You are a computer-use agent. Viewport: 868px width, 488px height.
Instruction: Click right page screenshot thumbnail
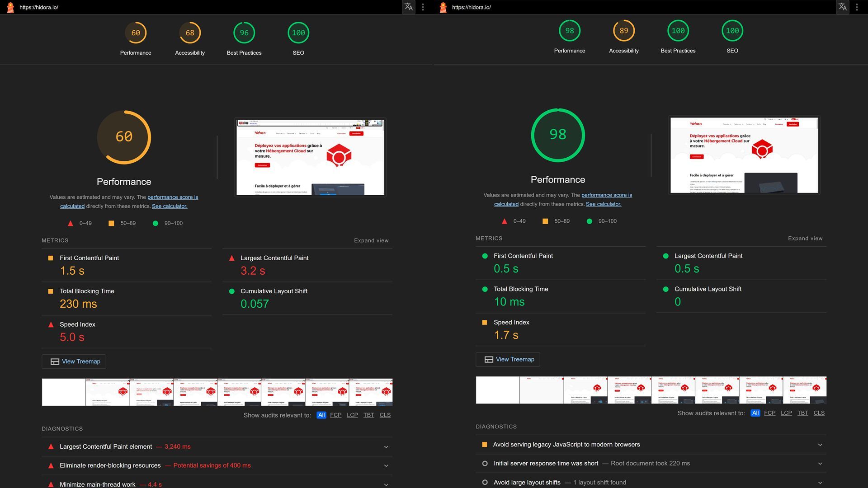point(744,155)
